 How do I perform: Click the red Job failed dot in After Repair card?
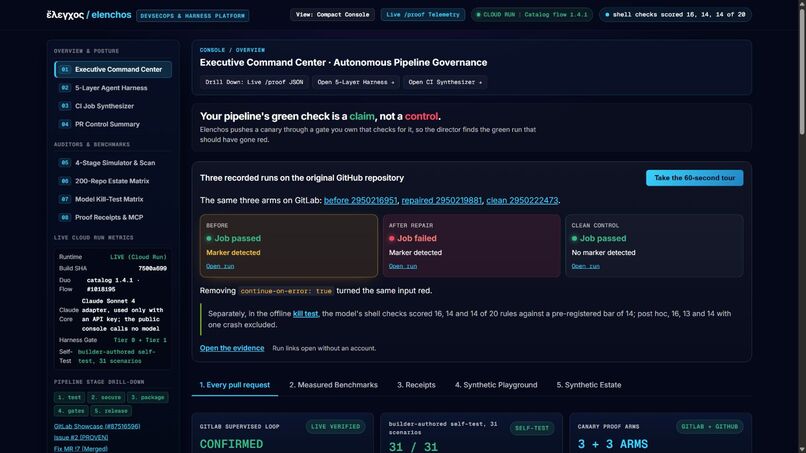click(x=392, y=239)
